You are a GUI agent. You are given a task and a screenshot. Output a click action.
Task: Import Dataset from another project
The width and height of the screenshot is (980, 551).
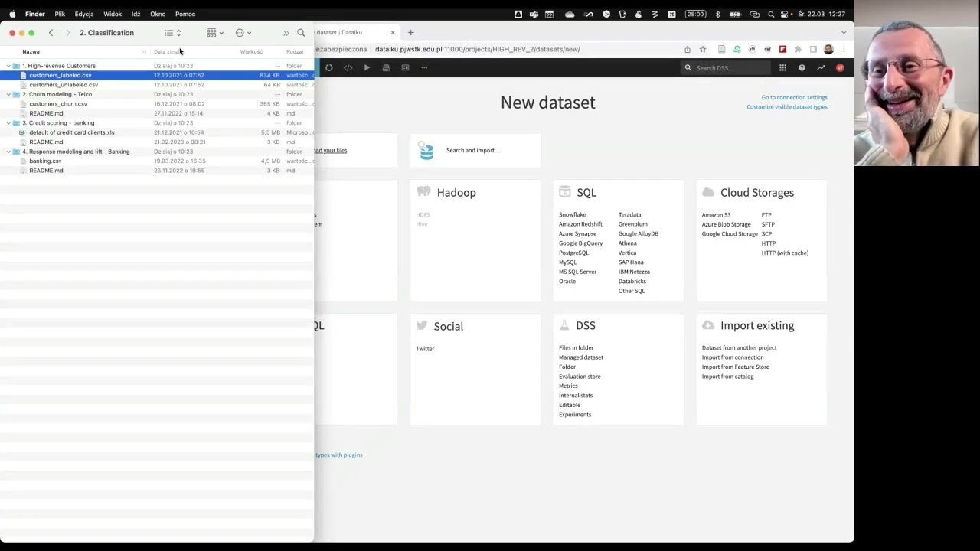(739, 347)
